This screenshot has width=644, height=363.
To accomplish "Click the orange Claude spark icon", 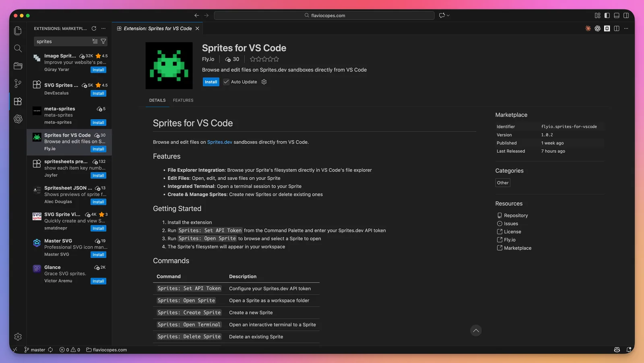I will (x=588, y=29).
